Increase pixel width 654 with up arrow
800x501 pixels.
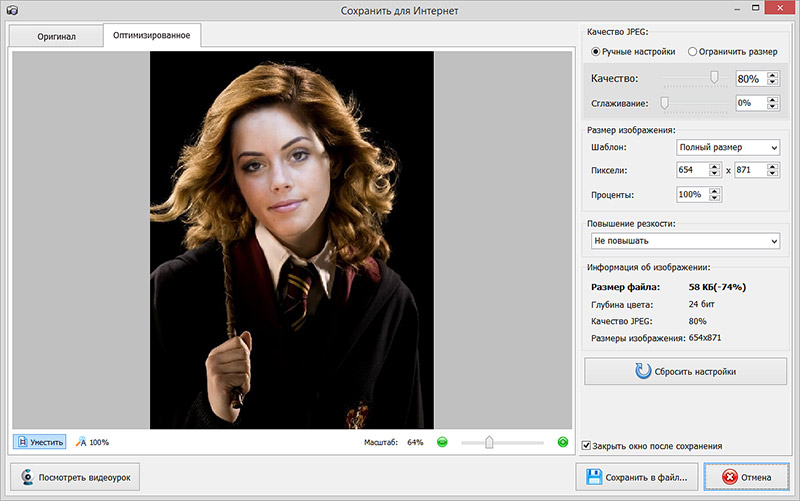point(714,166)
